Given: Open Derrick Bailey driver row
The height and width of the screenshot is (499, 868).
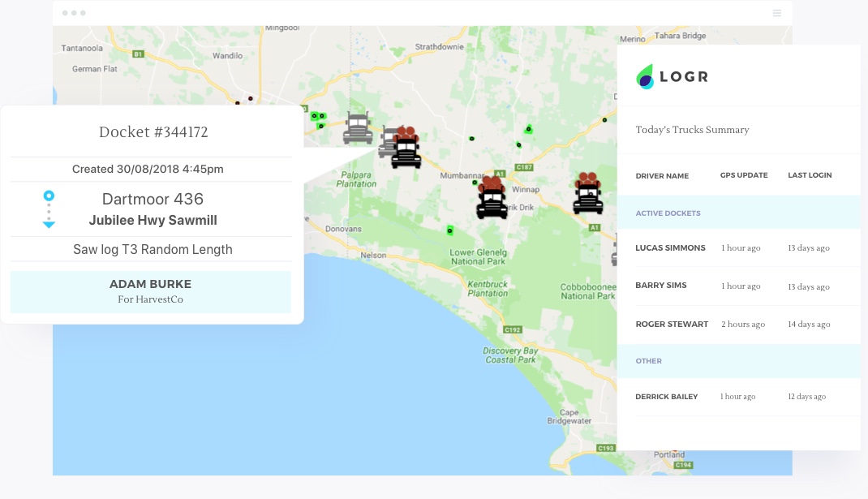Looking at the screenshot, I should (738, 397).
